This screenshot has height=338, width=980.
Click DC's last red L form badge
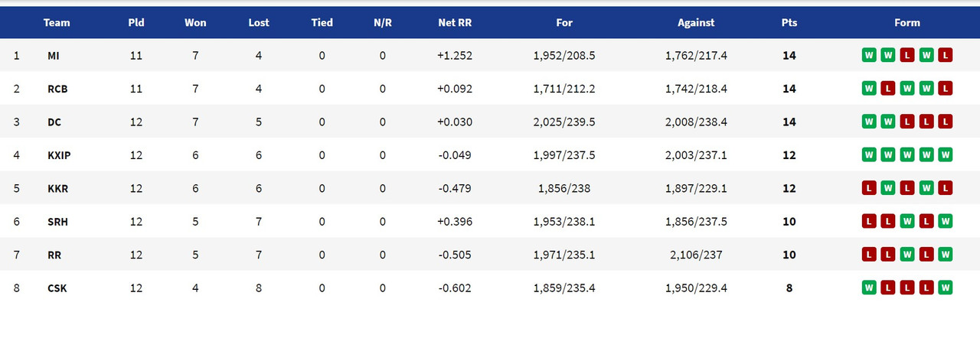[946, 122]
